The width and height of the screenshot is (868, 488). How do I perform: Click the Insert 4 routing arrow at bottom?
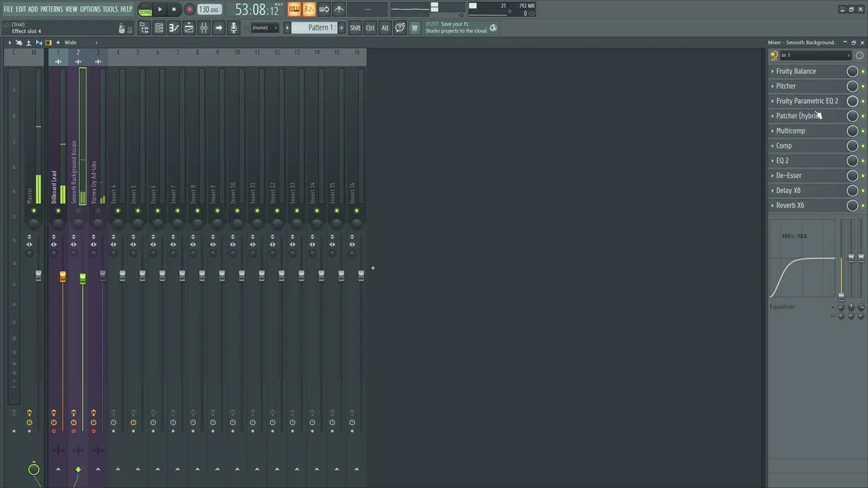click(x=117, y=469)
